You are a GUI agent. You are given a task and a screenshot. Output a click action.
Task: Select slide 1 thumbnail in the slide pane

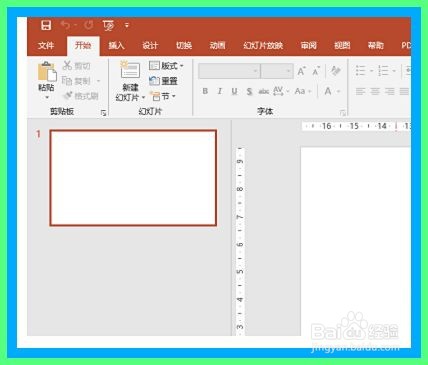coord(133,178)
